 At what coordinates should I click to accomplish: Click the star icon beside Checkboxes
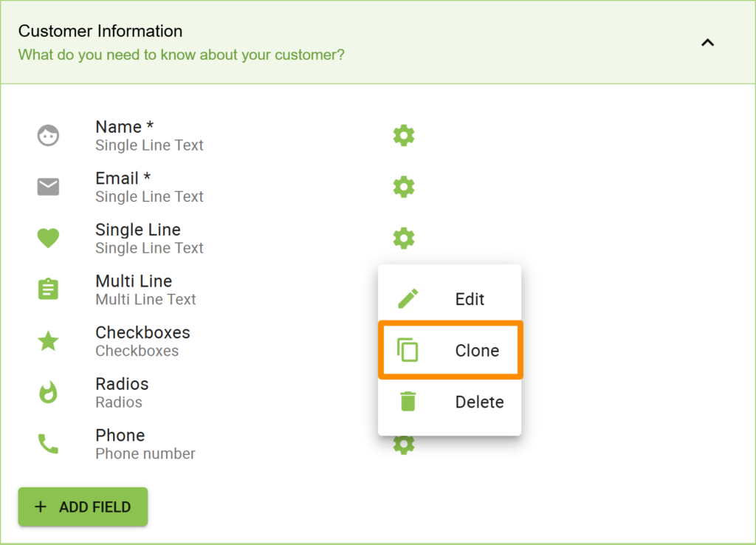point(48,341)
